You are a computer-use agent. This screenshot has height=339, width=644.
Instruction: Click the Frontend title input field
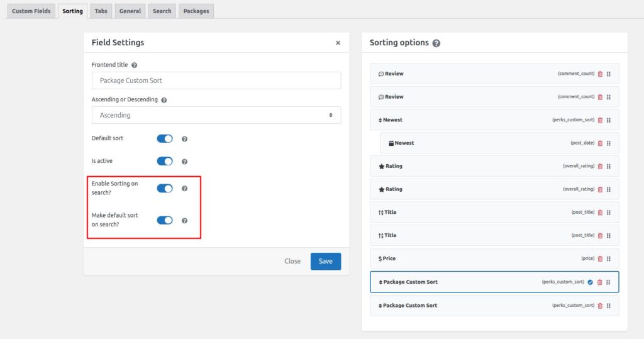216,81
